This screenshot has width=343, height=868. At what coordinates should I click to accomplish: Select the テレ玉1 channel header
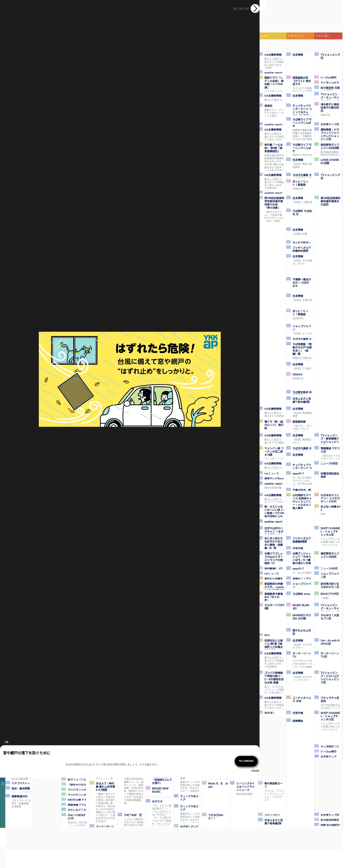coord(328,36)
